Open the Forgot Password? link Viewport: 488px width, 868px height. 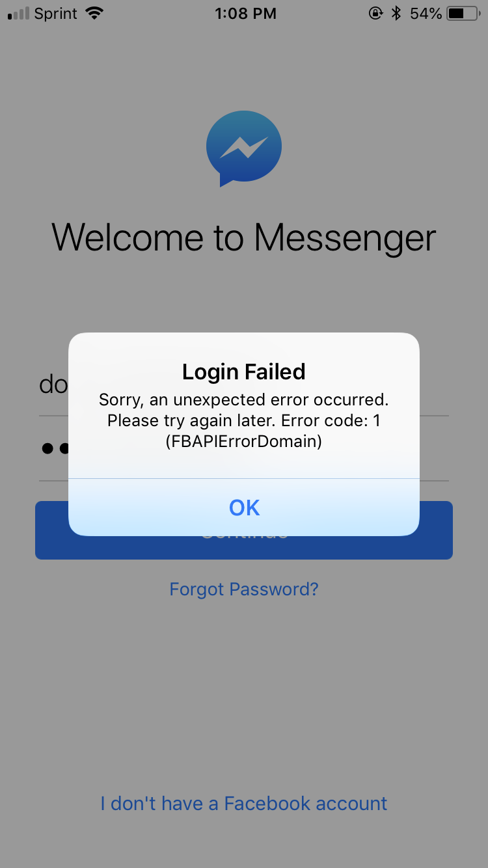(x=244, y=590)
